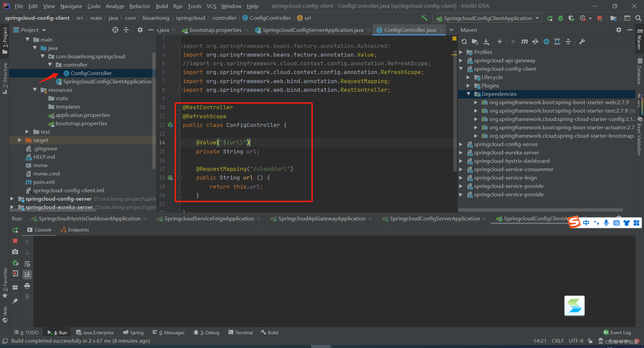Screen dimensions: 644x348
Task: Toggle scroll to end in console
Action: point(27,275)
